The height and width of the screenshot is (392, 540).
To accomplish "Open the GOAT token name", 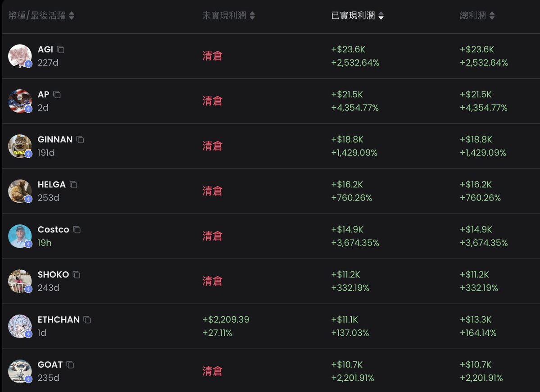I will pos(50,365).
